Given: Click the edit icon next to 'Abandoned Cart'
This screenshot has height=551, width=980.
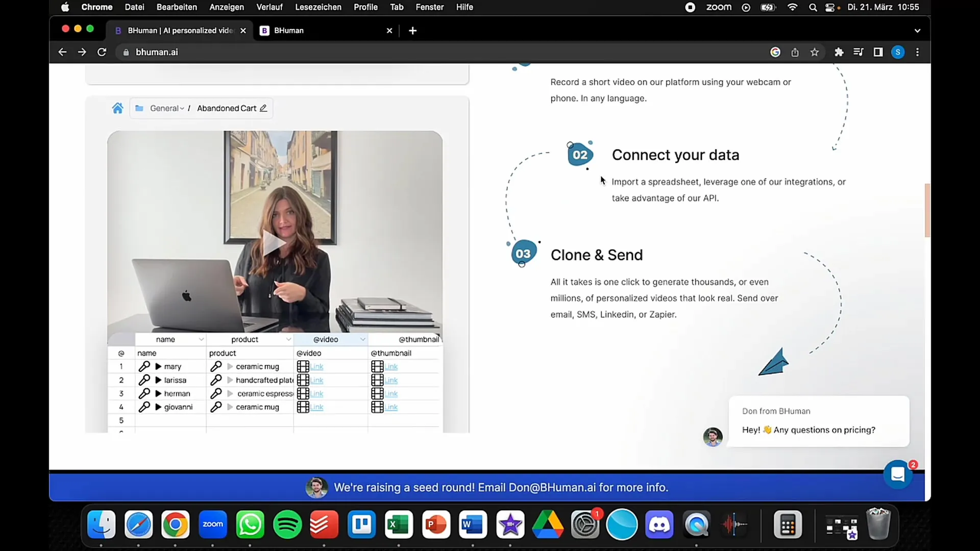Looking at the screenshot, I should pyautogui.click(x=264, y=108).
